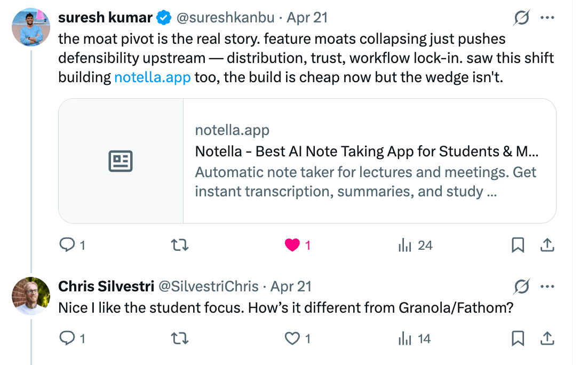The height and width of the screenshot is (365, 588).
Task: Open more options on Chris's tweet
Action: (548, 287)
